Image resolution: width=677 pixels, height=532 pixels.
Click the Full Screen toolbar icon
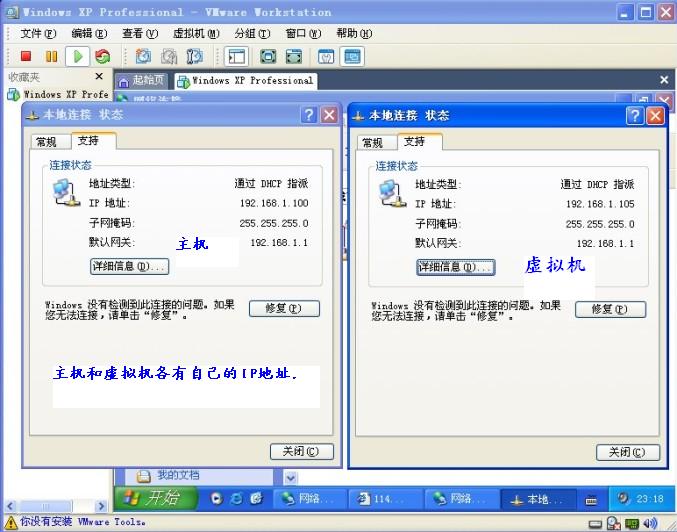coord(268,57)
